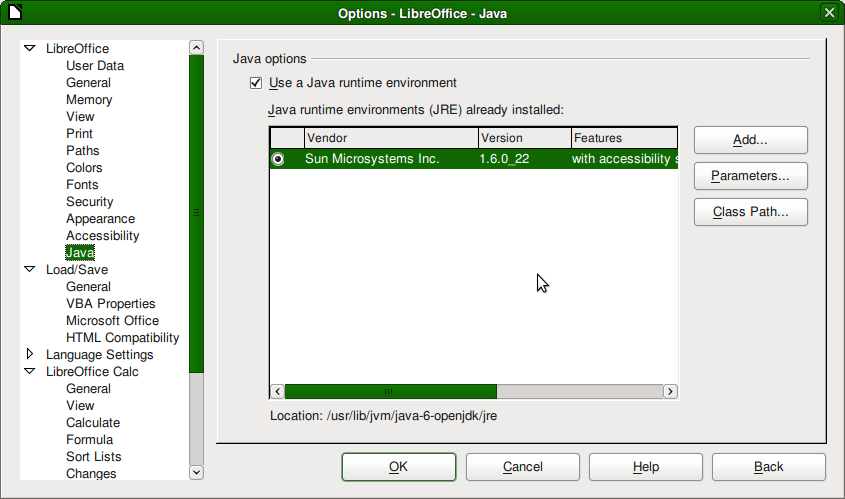Open the VBA Properties page
The width and height of the screenshot is (845, 499).
tap(110, 303)
